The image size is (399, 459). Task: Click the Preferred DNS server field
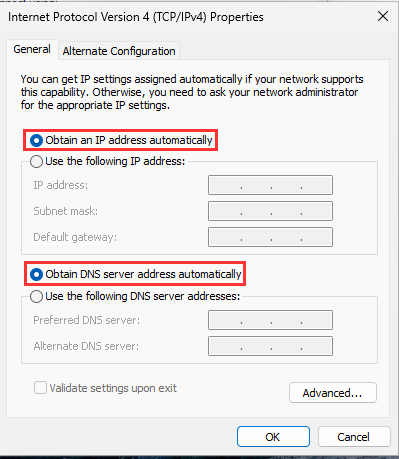pos(270,320)
